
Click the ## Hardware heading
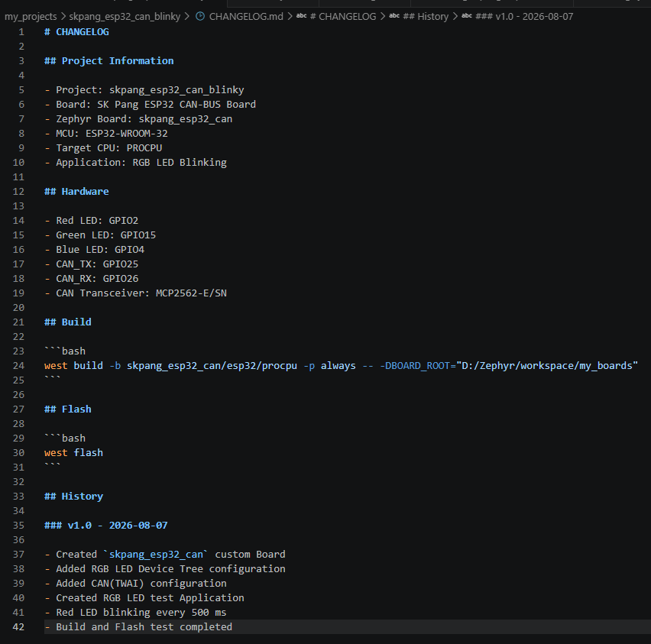(77, 192)
